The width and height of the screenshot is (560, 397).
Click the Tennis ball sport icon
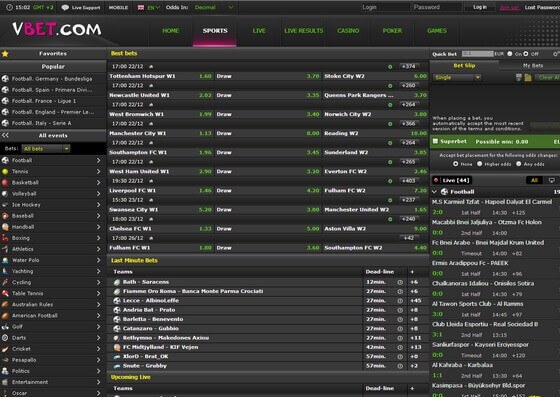tap(5, 172)
